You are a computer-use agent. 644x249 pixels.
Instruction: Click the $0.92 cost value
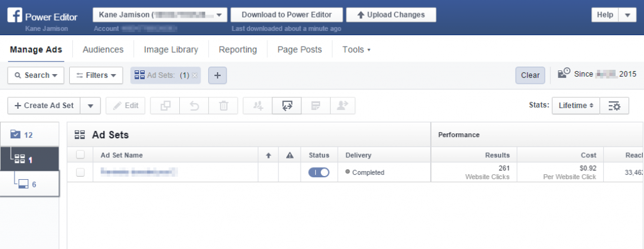coord(587,168)
